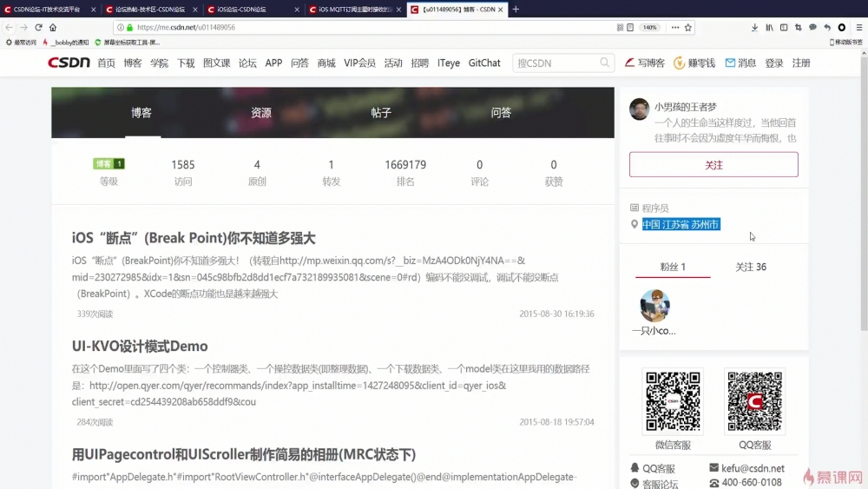Enable reader view icon in address bar

coord(630,27)
